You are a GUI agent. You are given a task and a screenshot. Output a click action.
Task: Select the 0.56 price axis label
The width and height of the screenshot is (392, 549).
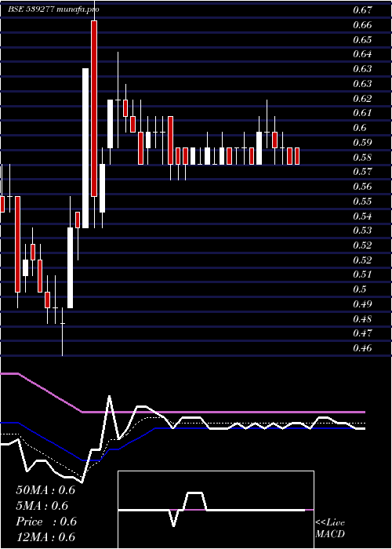pyautogui.click(x=362, y=187)
